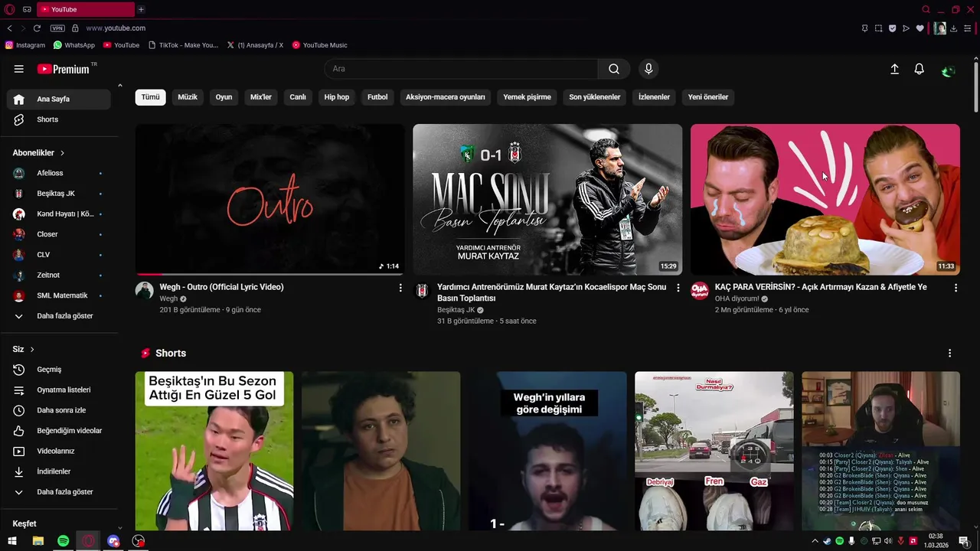Open the Shorts shelf three-dot menu
The width and height of the screenshot is (980, 551).
click(x=949, y=354)
